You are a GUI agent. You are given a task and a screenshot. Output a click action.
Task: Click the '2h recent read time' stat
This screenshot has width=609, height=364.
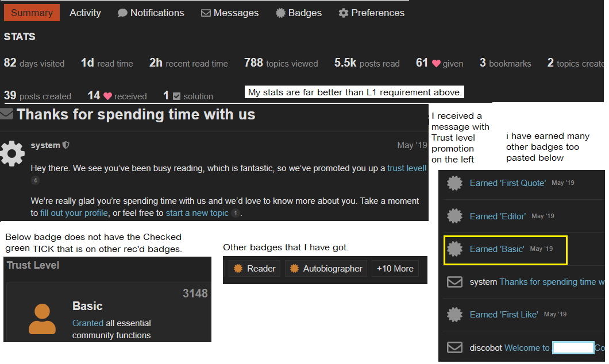[189, 63]
